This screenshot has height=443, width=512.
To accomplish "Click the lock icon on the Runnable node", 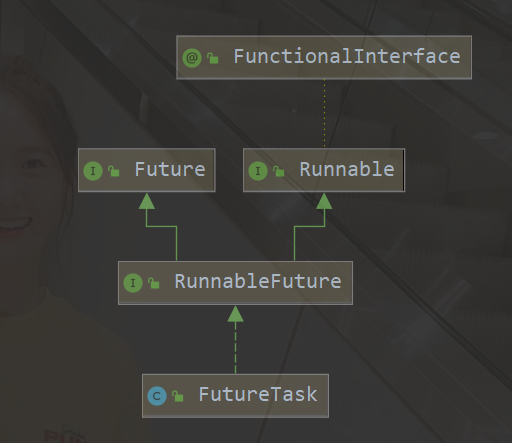I will click(x=279, y=171).
